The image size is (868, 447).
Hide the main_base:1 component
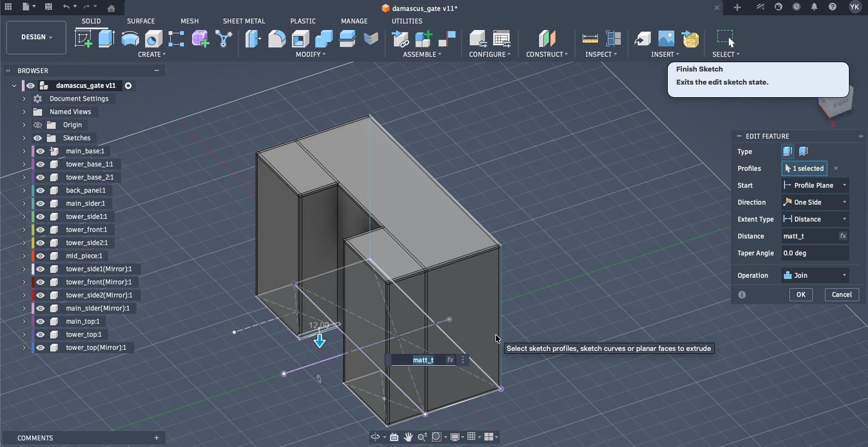pos(40,151)
